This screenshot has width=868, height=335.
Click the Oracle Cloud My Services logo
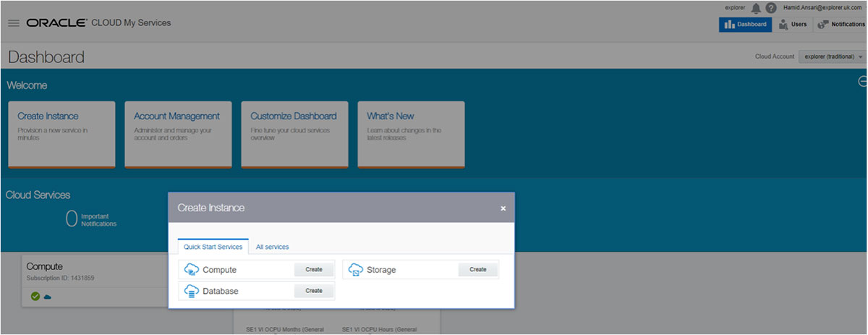click(x=98, y=23)
